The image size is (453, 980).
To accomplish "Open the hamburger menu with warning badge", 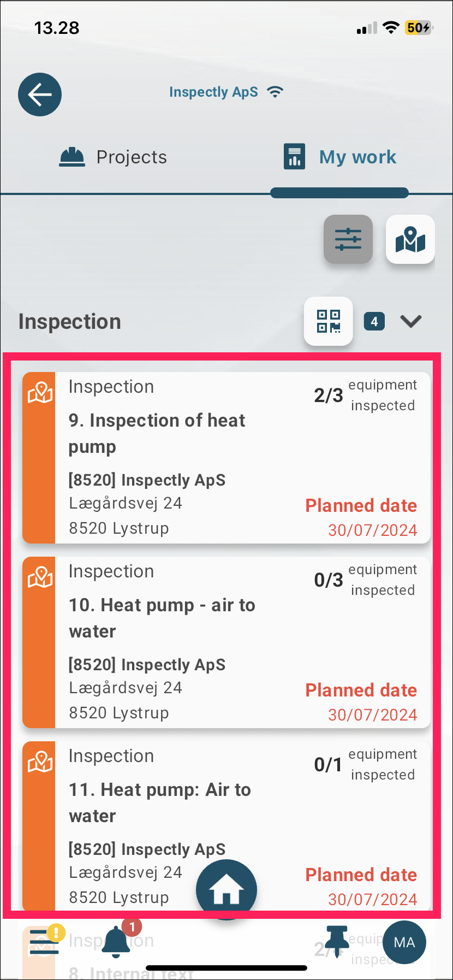I will click(x=44, y=941).
